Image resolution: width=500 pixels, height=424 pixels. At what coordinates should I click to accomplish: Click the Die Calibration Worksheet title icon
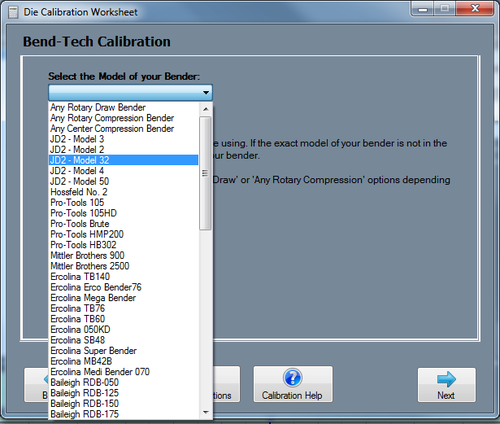pyautogui.click(x=13, y=12)
